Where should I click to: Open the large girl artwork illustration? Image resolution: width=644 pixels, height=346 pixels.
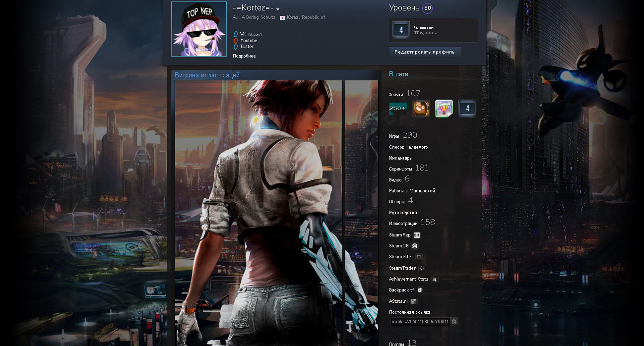[x=258, y=213]
